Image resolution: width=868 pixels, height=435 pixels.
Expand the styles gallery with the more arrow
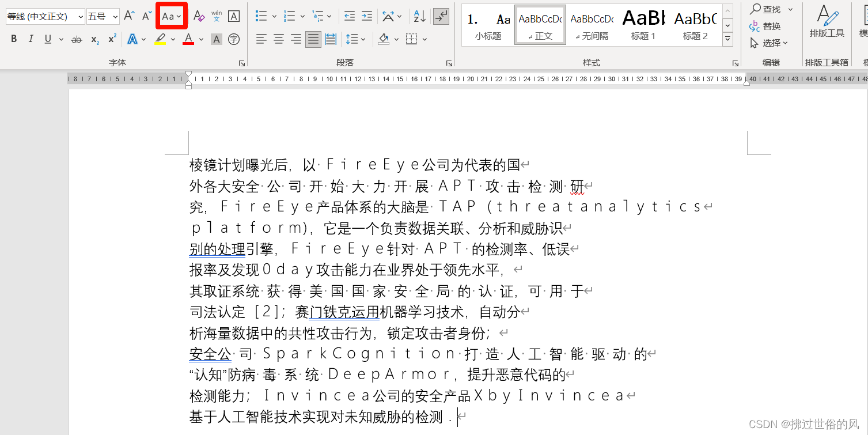click(728, 39)
